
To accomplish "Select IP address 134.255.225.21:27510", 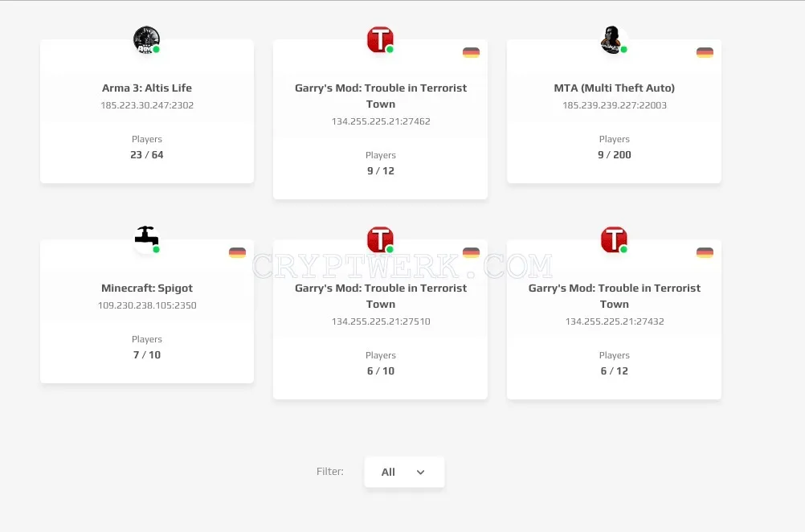I will coord(381,321).
